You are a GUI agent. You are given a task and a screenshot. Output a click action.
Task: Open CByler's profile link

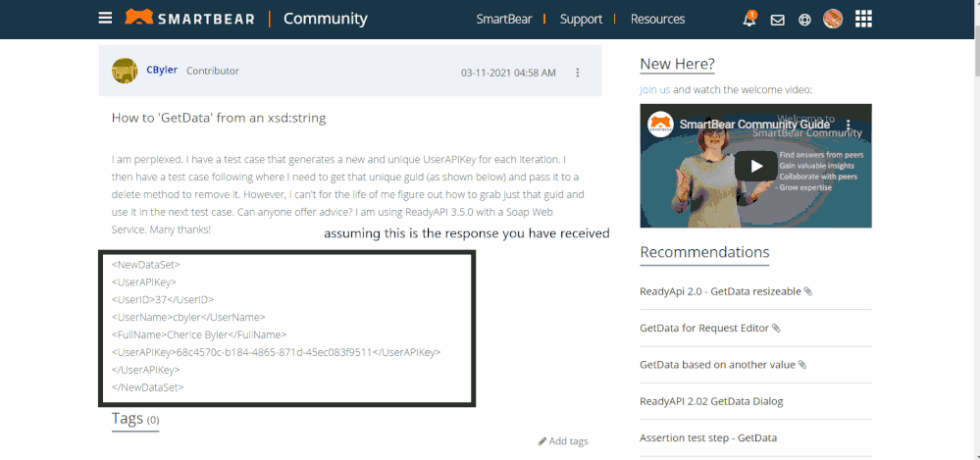(x=162, y=70)
